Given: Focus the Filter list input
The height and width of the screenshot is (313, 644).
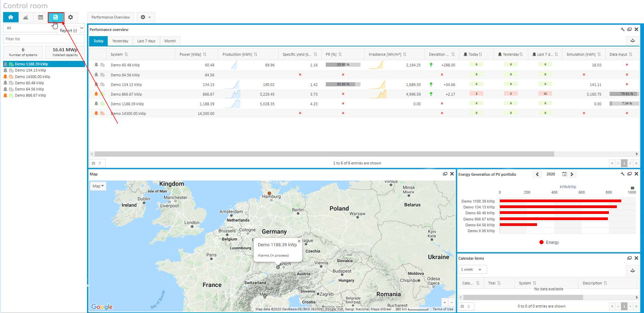Looking at the screenshot, I should pos(44,39).
